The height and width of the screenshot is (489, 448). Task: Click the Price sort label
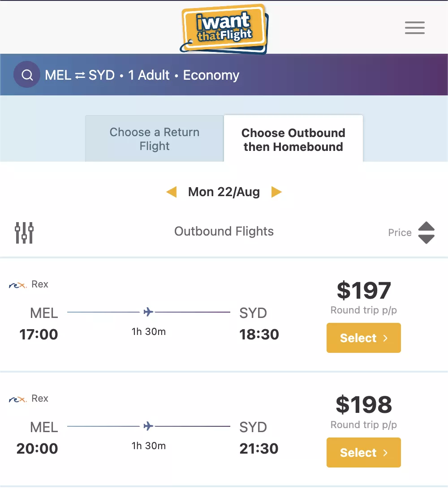400,232
